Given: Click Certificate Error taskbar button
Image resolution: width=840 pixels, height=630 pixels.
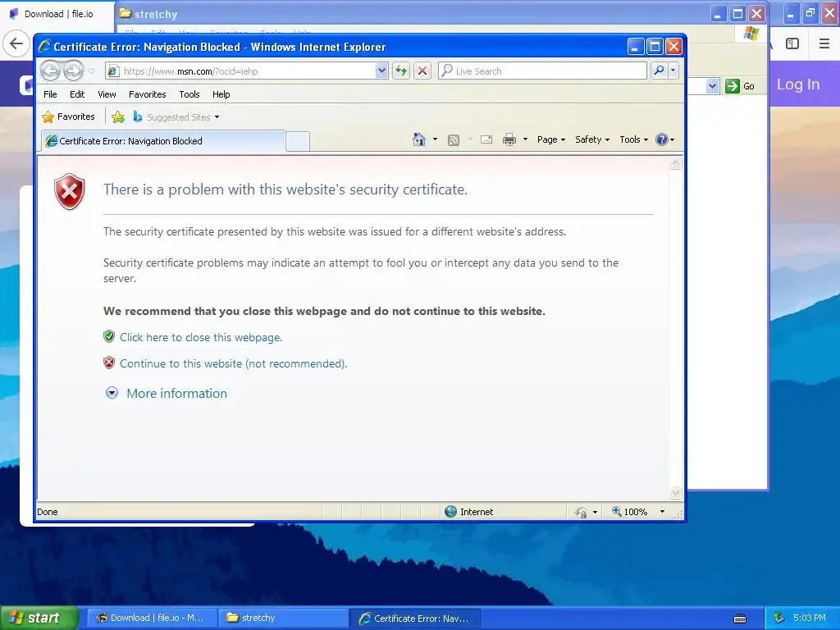Looking at the screenshot, I should pos(414,619).
